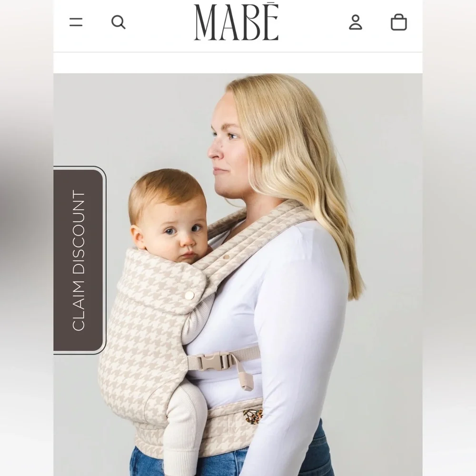Click the folded headrest flap on carrier

coord(161,282)
